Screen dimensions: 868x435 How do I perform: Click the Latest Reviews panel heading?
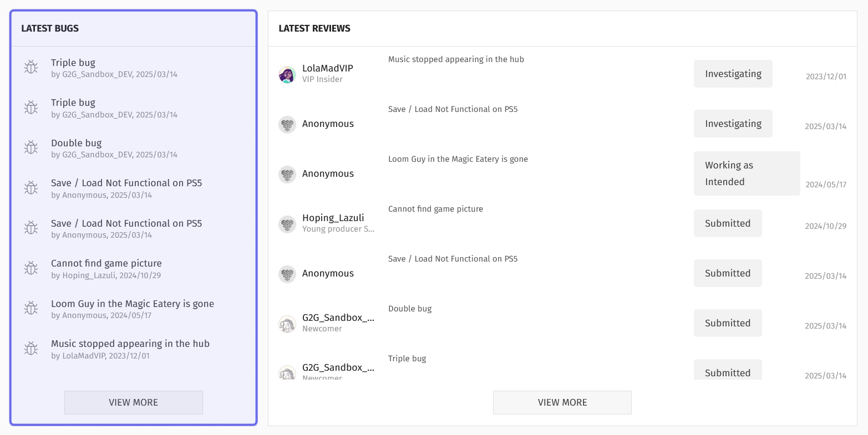(x=314, y=28)
